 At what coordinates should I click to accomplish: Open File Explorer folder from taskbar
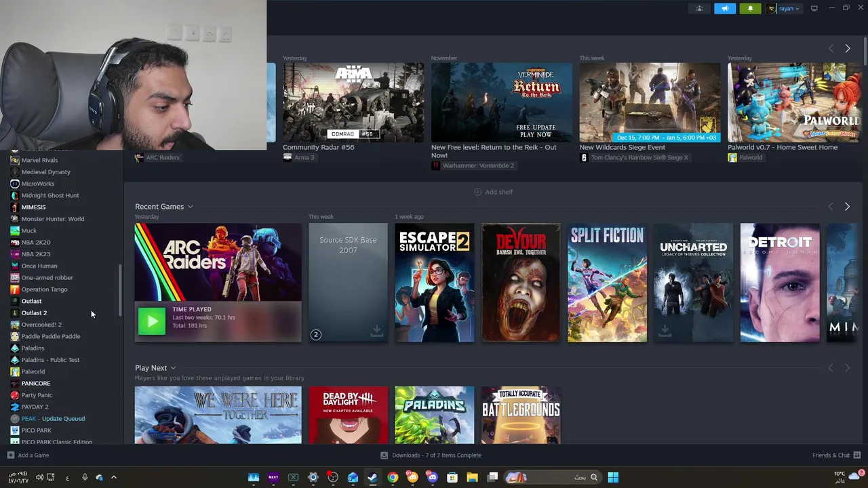(472, 477)
